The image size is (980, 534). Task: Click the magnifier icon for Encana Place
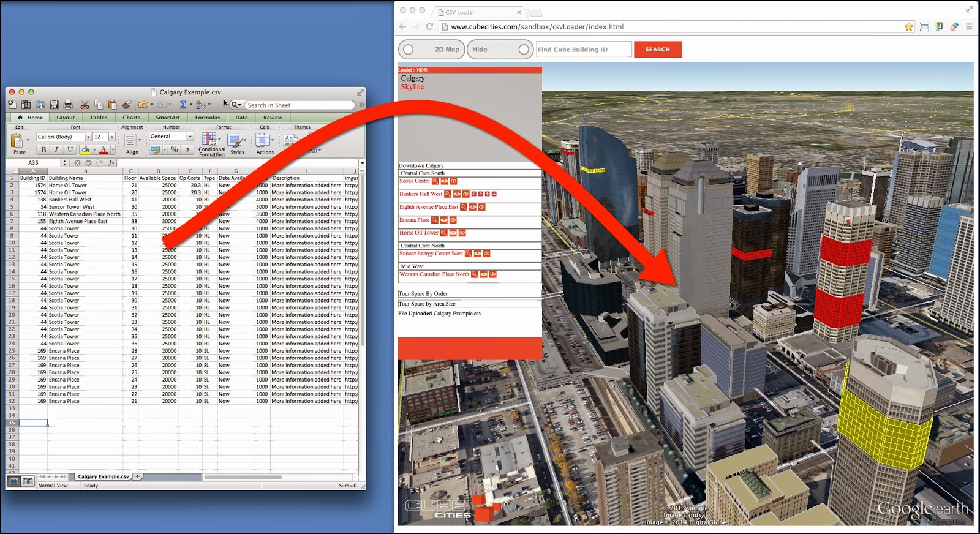tap(435, 220)
